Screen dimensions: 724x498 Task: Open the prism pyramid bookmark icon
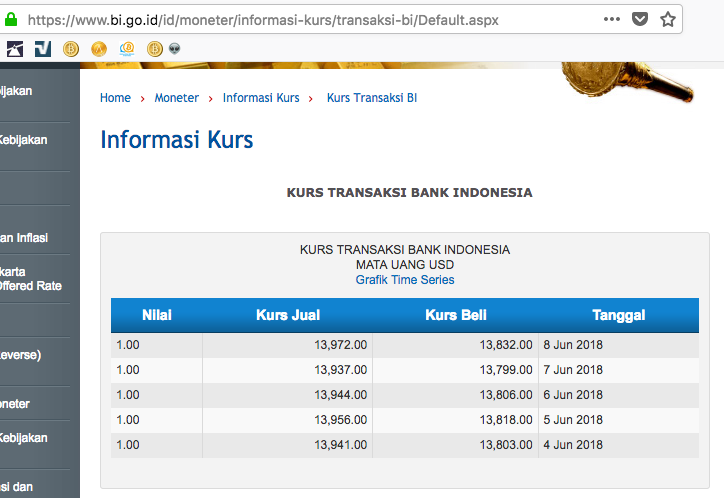15,48
